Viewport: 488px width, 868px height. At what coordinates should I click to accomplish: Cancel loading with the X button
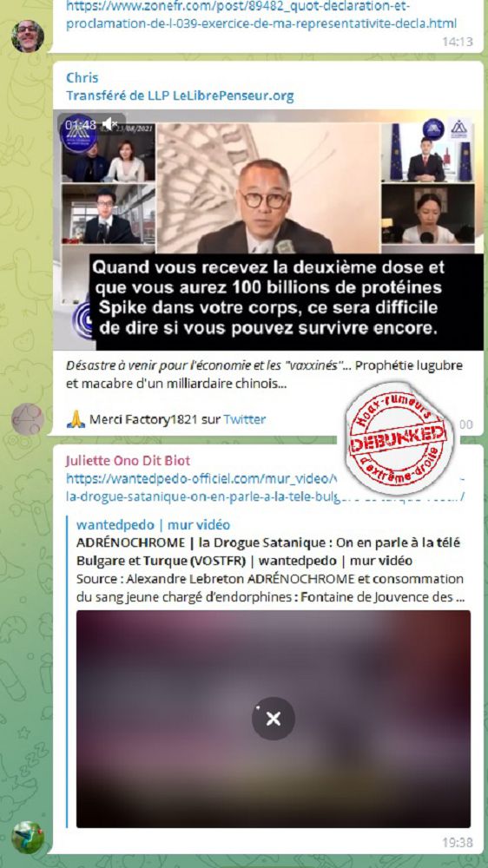coord(273,719)
